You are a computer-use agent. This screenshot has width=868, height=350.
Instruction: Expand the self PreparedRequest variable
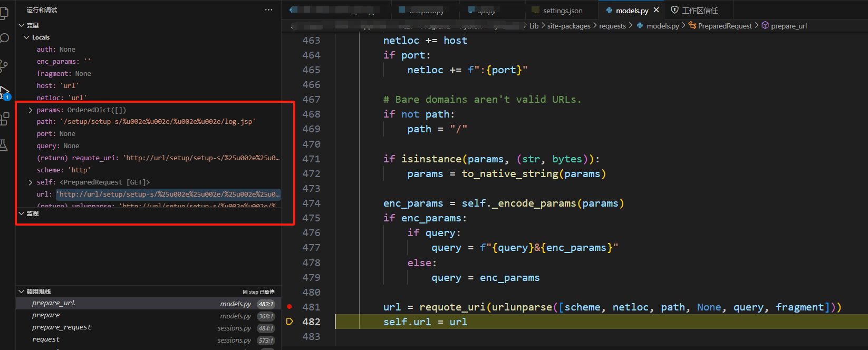(31, 182)
